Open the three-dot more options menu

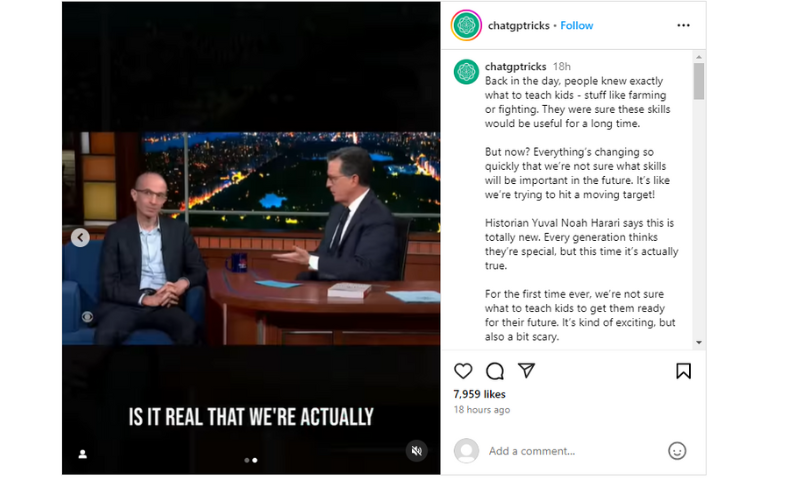(x=683, y=26)
